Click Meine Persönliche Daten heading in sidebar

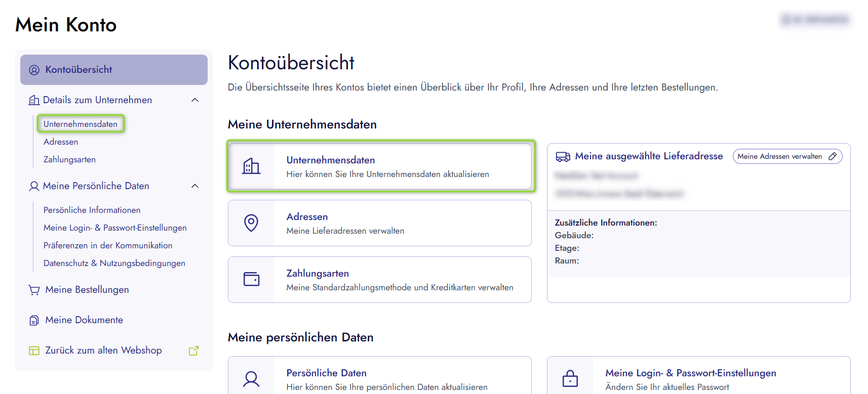(x=96, y=186)
